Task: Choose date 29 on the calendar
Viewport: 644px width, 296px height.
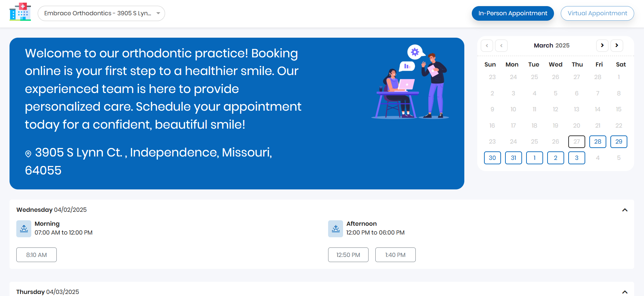Action: (x=619, y=142)
